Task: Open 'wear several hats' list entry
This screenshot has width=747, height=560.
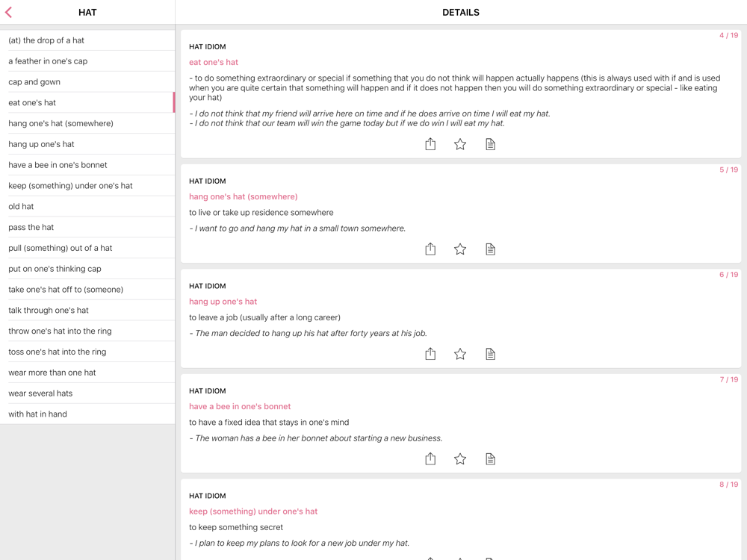Action: point(40,393)
